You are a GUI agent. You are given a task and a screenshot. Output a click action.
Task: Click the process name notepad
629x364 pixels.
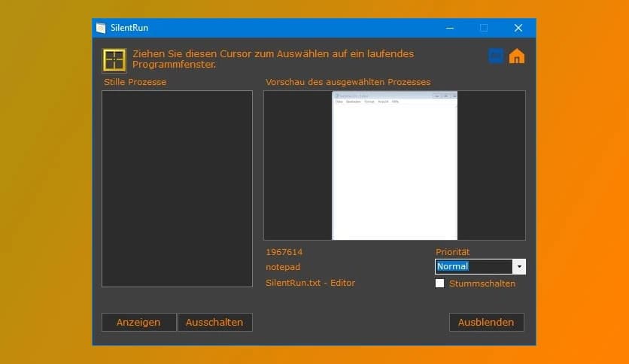tap(283, 267)
